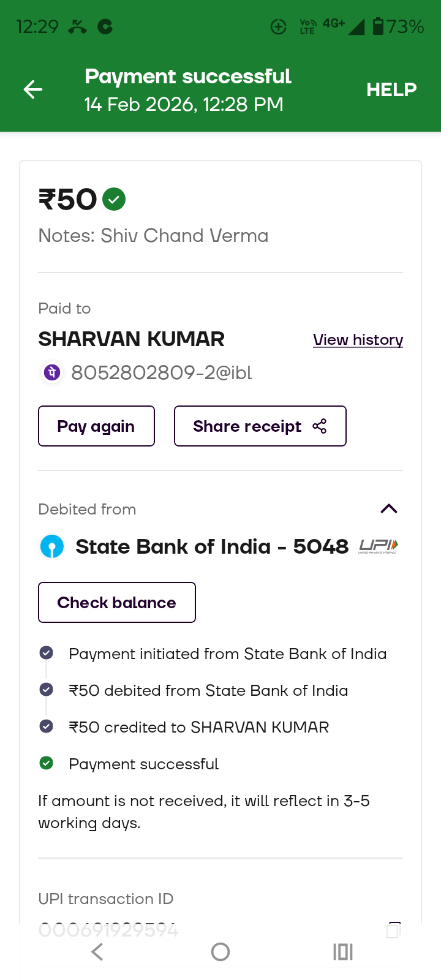Tap the UPI logo

tap(379, 546)
